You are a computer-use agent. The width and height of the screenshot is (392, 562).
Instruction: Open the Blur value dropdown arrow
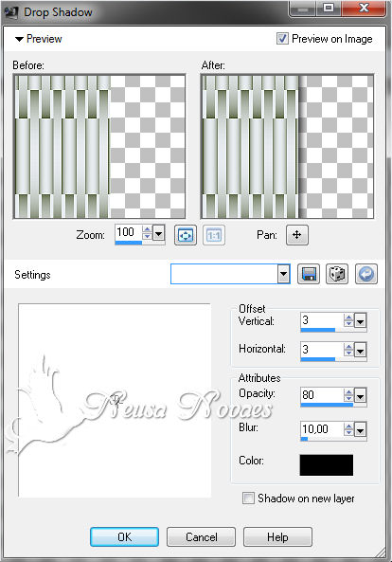click(x=360, y=429)
